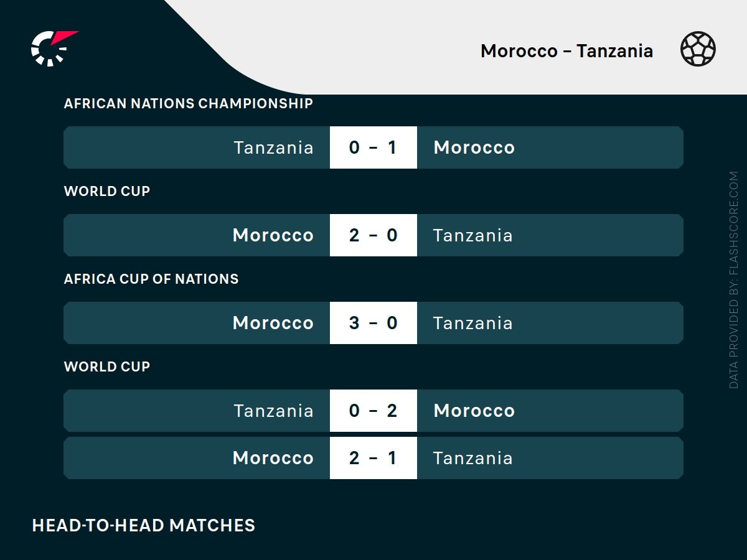Click the World Cup heading above the 2-0 match

click(x=107, y=191)
